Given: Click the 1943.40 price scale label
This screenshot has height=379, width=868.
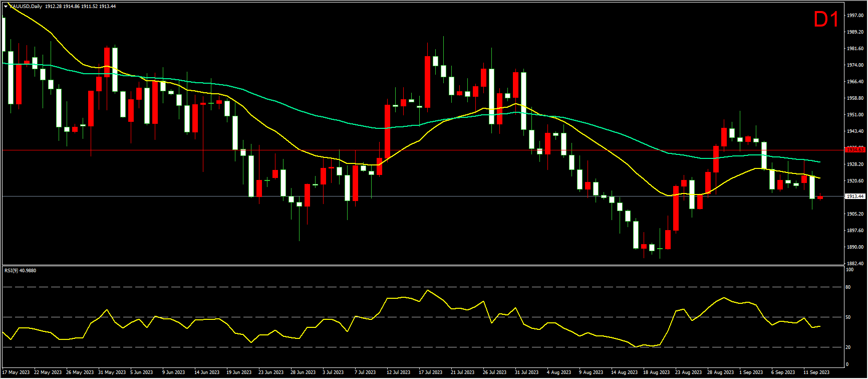Looking at the screenshot, I should [x=855, y=131].
